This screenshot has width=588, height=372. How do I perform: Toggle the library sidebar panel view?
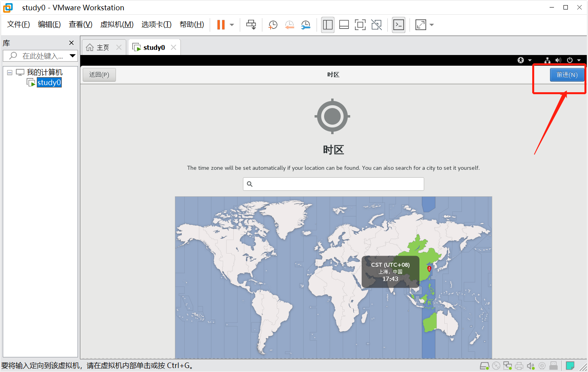pyautogui.click(x=328, y=25)
